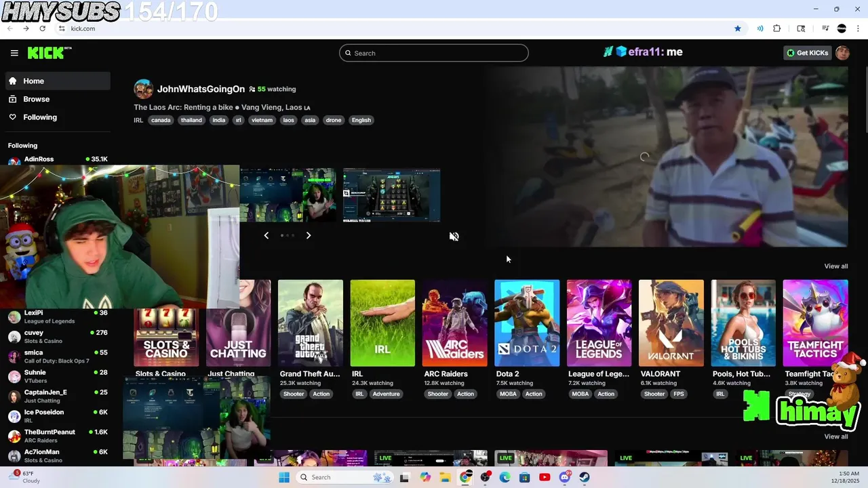Screen dimensions: 868x488
Task: Open YouTube app from taskbar
Action: click(x=545, y=477)
